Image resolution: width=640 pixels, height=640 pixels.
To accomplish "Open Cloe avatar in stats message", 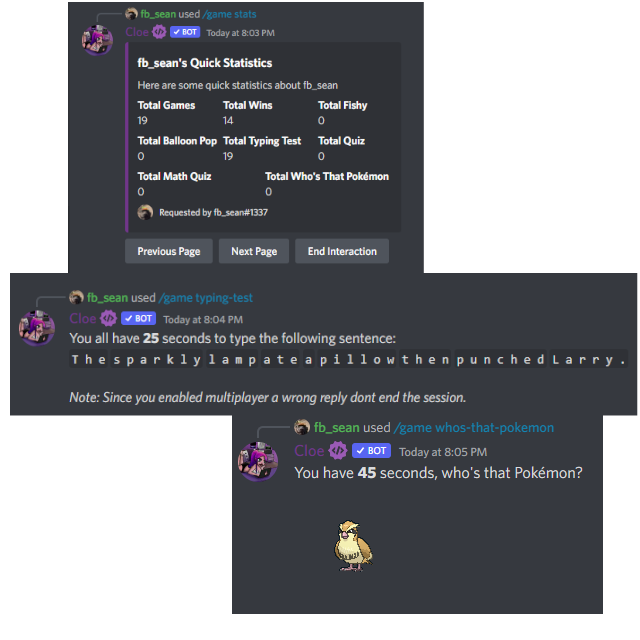I will (97, 40).
